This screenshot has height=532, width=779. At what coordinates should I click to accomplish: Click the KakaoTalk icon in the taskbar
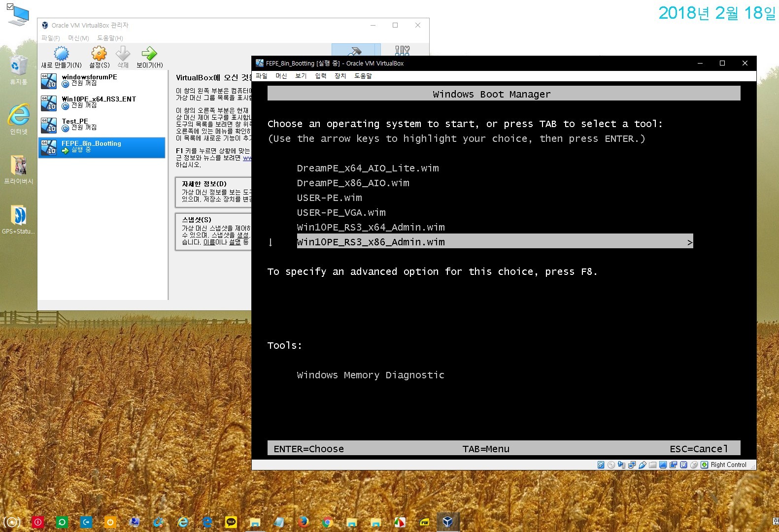point(231,522)
